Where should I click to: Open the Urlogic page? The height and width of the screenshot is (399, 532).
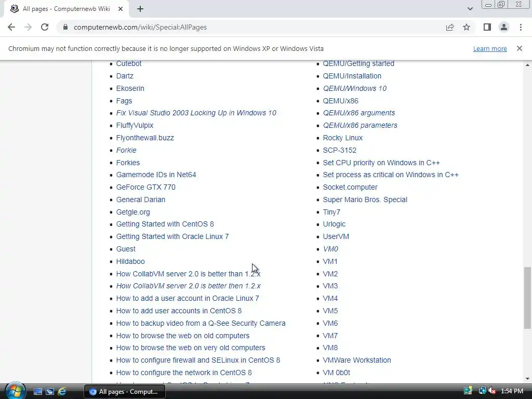[334, 224]
